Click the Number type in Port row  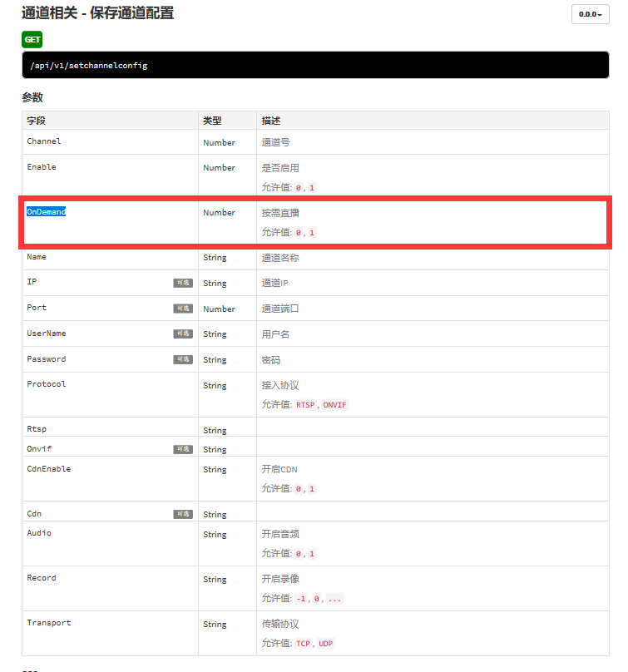pos(219,309)
